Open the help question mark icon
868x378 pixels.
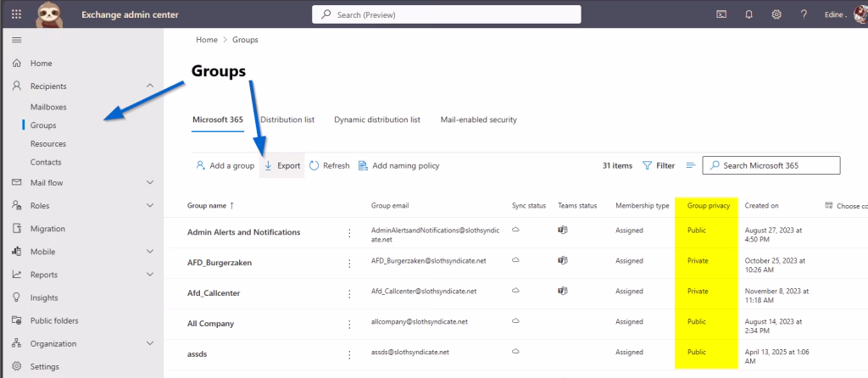(x=804, y=15)
